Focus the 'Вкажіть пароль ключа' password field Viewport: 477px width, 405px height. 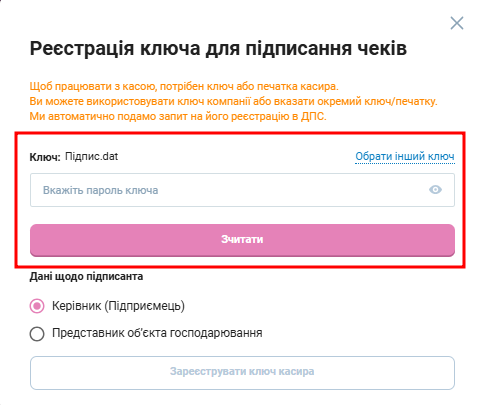(x=242, y=190)
